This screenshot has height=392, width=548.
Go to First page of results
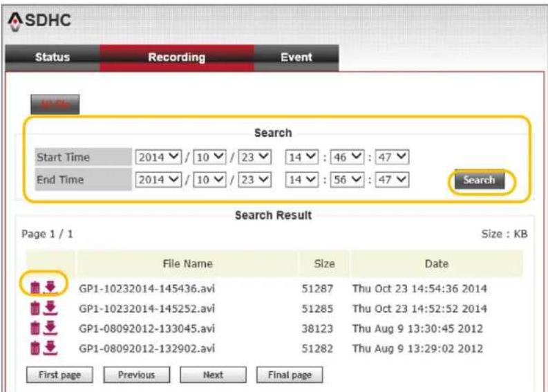click(59, 375)
